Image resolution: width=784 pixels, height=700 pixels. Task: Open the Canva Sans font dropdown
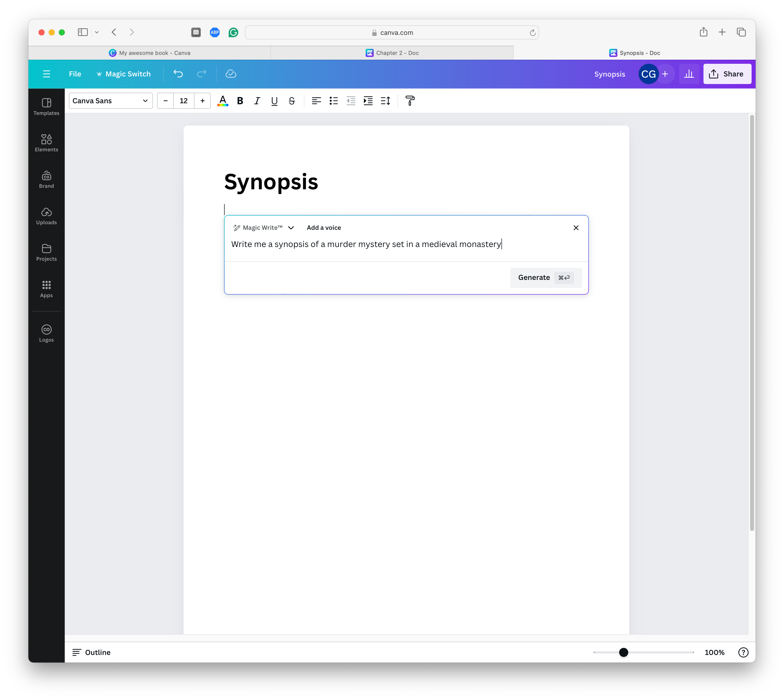[110, 101]
